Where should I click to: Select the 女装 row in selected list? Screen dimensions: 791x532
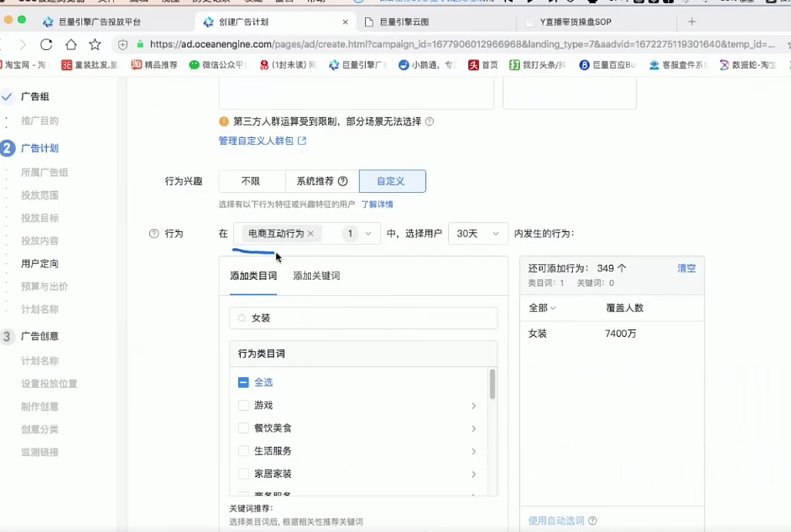(x=611, y=334)
